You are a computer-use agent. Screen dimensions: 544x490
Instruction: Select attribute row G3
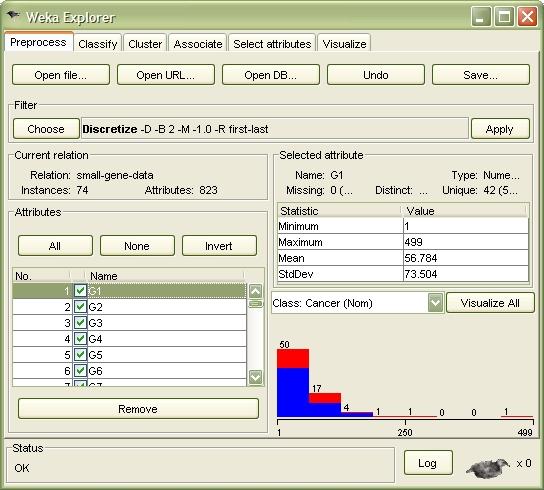pyautogui.click(x=129, y=323)
